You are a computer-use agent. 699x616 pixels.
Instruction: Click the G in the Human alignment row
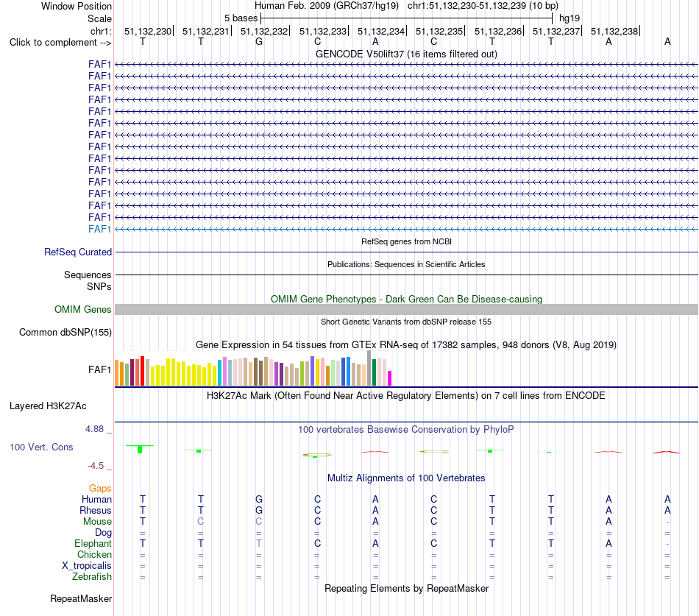pos(259,499)
